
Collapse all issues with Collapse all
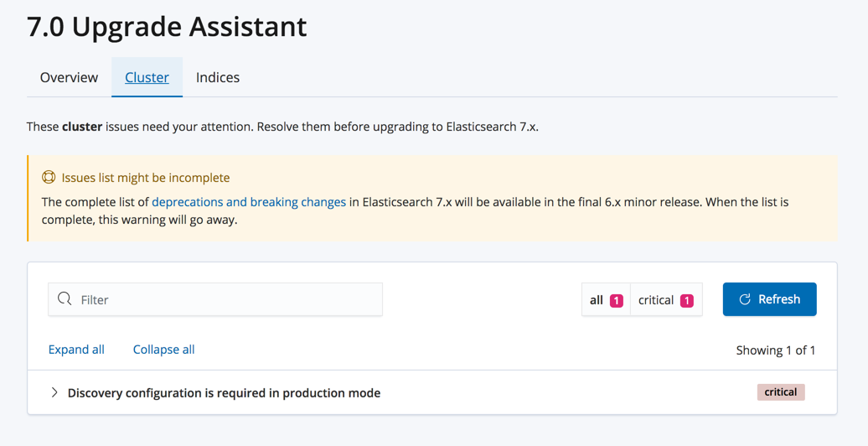coord(163,350)
